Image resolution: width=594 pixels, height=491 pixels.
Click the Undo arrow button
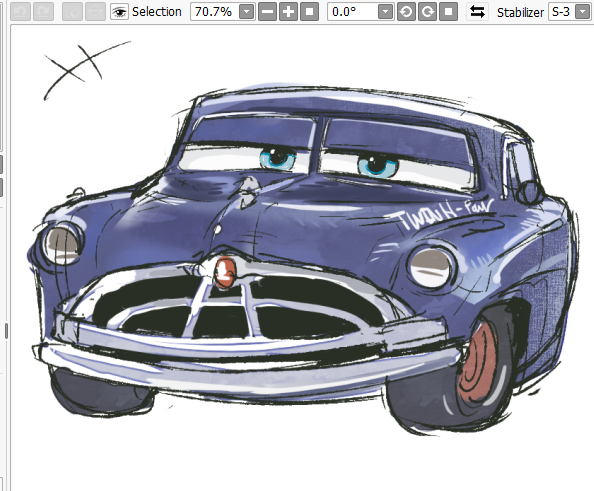pos(20,12)
